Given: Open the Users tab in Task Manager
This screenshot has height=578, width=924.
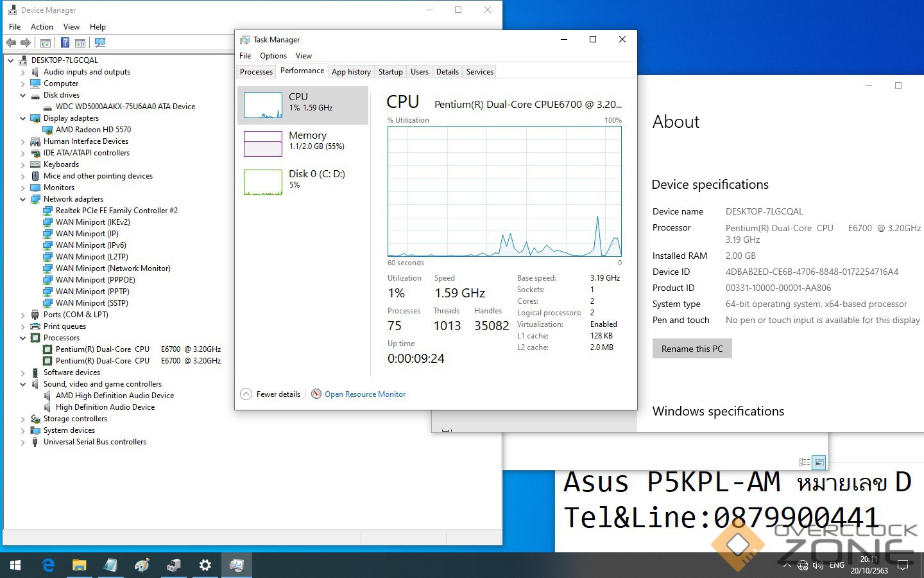Looking at the screenshot, I should click(x=420, y=72).
